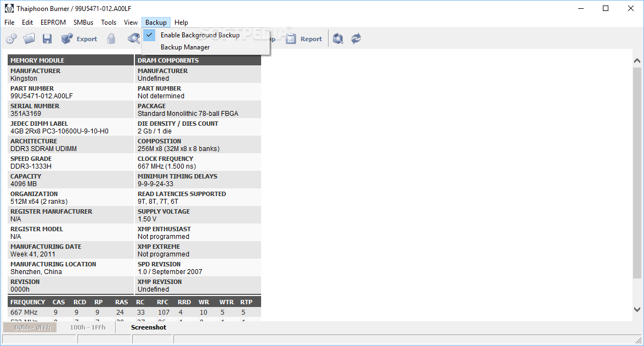Open the Edit menu
This screenshot has width=644, height=346.
pos(27,22)
